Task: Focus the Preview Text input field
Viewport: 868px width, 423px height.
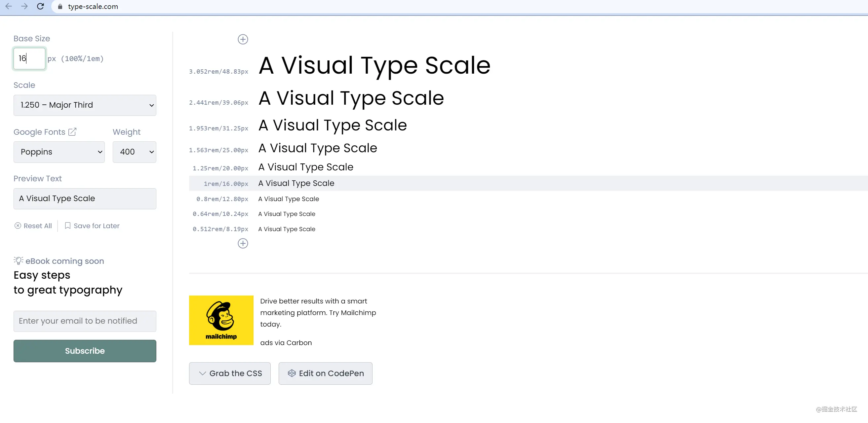Action: [x=85, y=198]
